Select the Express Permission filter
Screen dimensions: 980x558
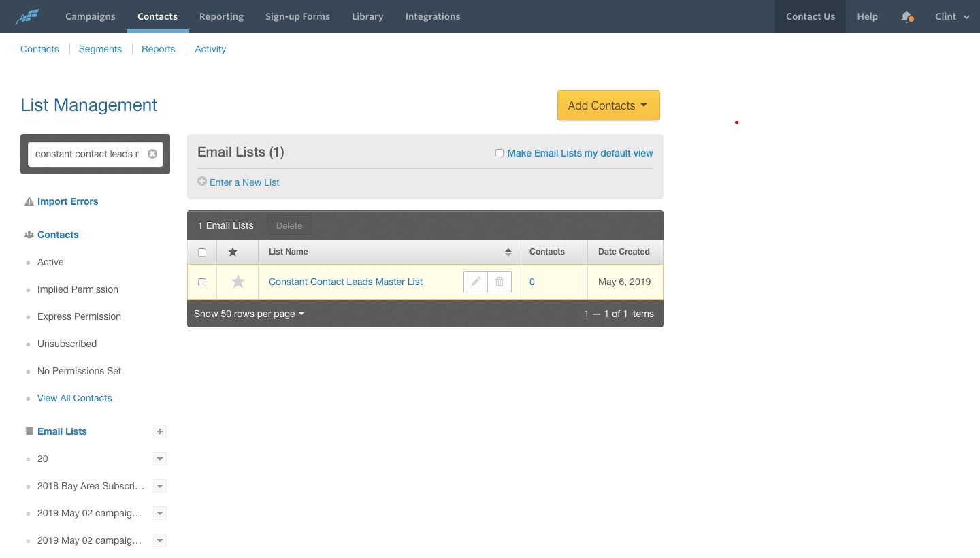coord(79,316)
